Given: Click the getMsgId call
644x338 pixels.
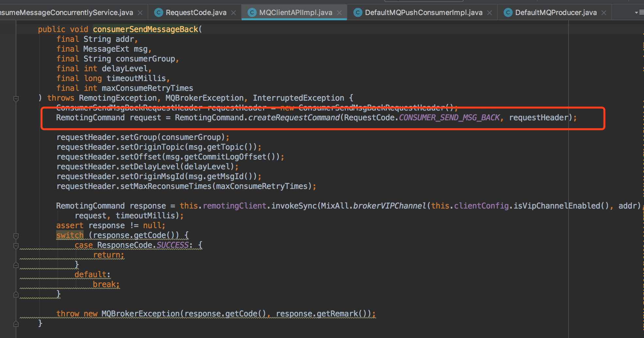Looking at the screenshot, I should [225, 177].
